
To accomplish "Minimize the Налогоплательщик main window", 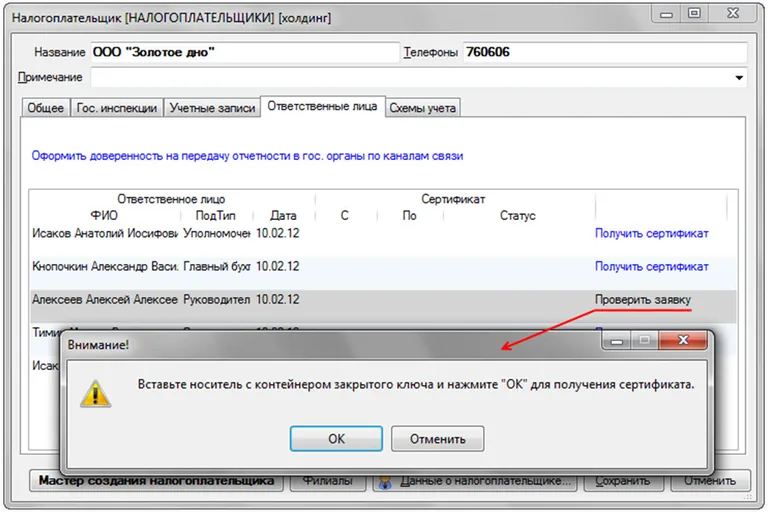I will [x=666, y=14].
